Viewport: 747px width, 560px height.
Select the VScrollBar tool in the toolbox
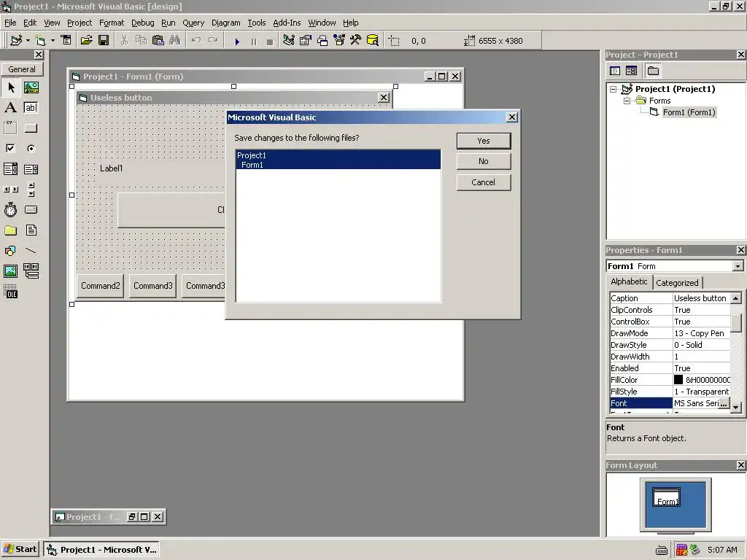click(31, 190)
